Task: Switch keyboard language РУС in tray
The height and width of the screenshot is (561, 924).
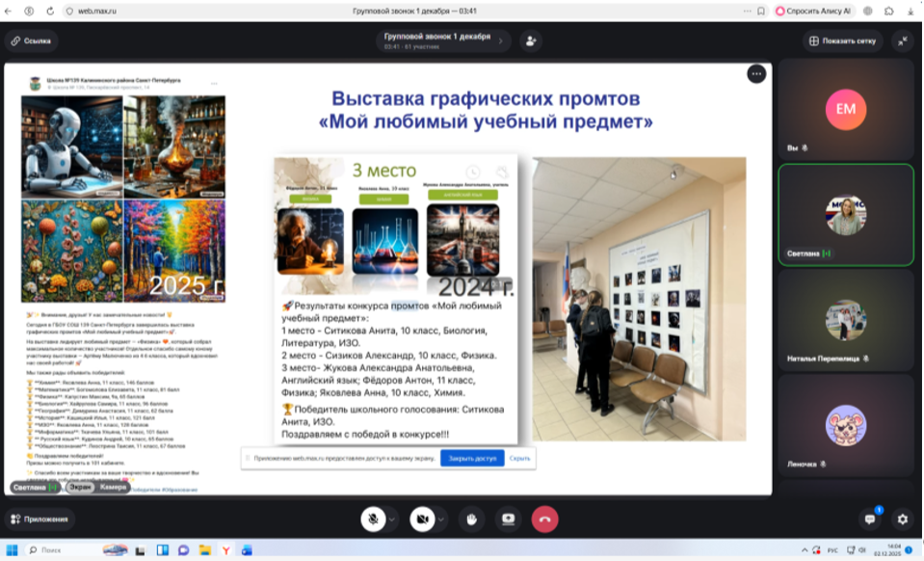Action: pyautogui.click(x=832, y=549)
